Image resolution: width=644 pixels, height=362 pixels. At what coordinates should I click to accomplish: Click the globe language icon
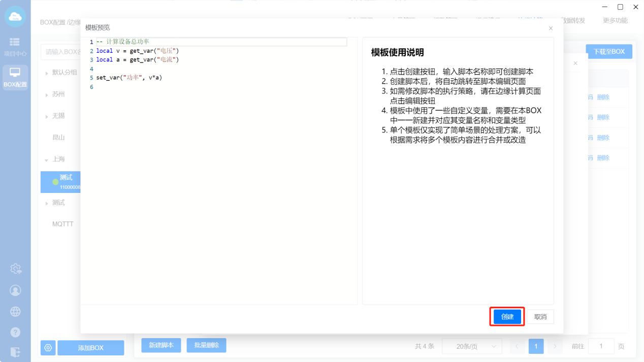16,311
